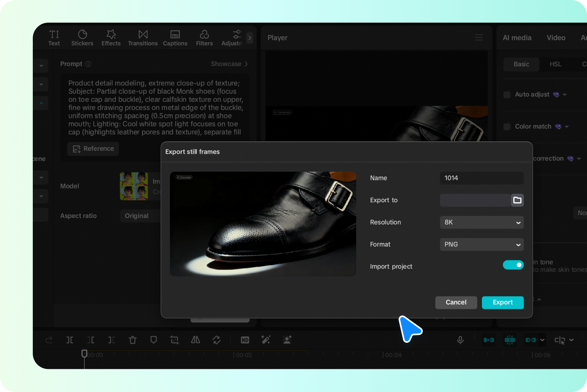Switch to the Transitions tab

(x=143, y=37)
